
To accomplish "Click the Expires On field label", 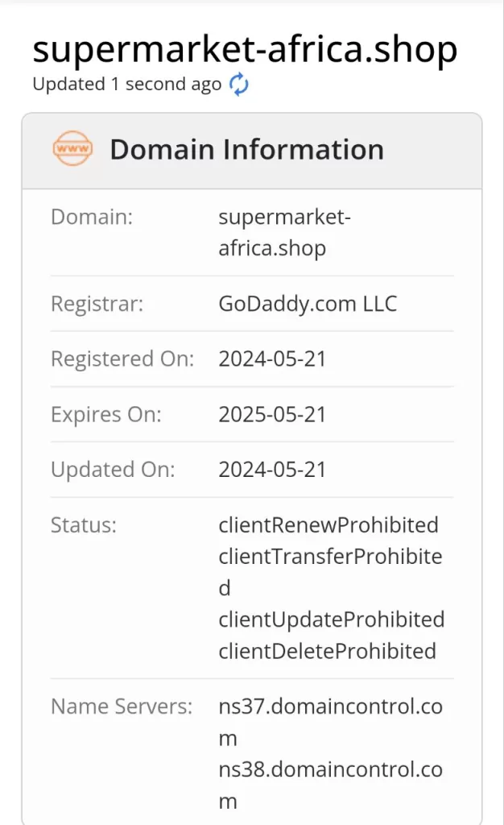I will tap(106, 414).
